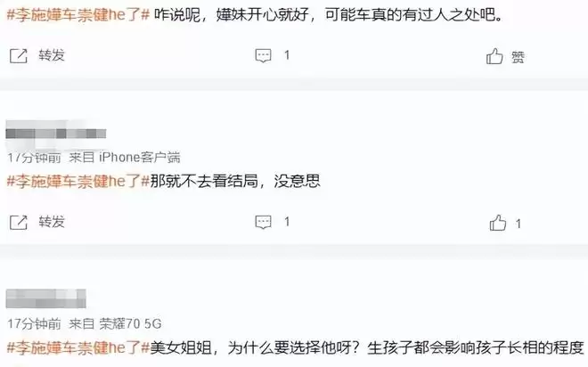Open blurred username above 荣耀70 5G line
Screen dimensions: 588x367
[46, 298]
